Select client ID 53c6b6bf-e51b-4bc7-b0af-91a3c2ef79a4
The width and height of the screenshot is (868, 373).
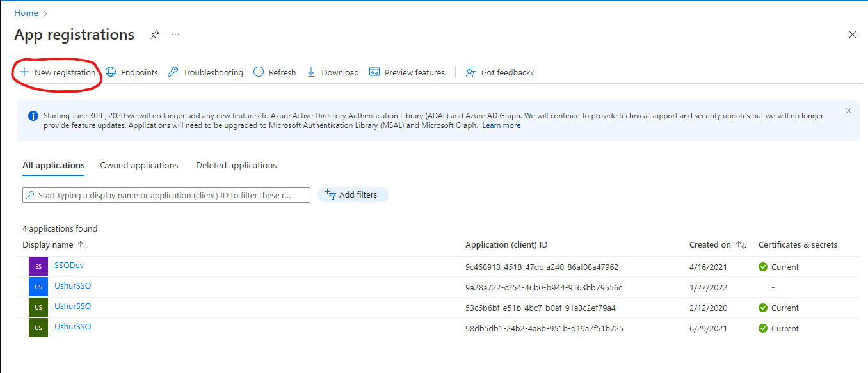coord(540,308)
